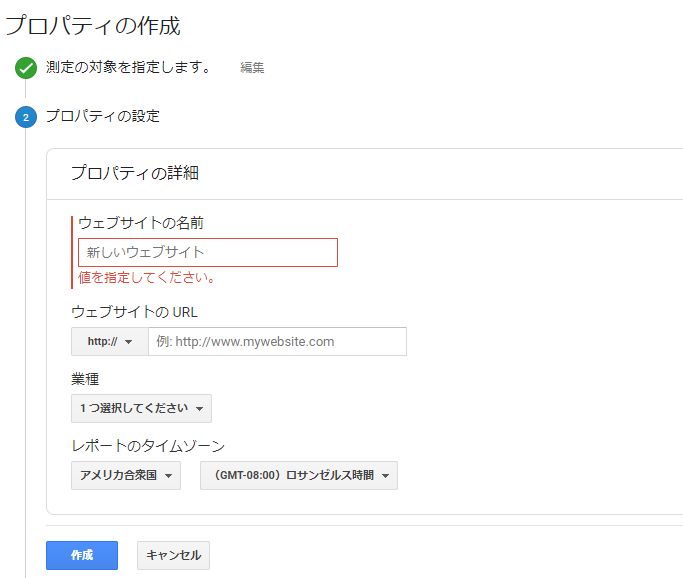Click the blue step 2 circle
The height and width of the screenshot is (578, 683).
[26, 117]
